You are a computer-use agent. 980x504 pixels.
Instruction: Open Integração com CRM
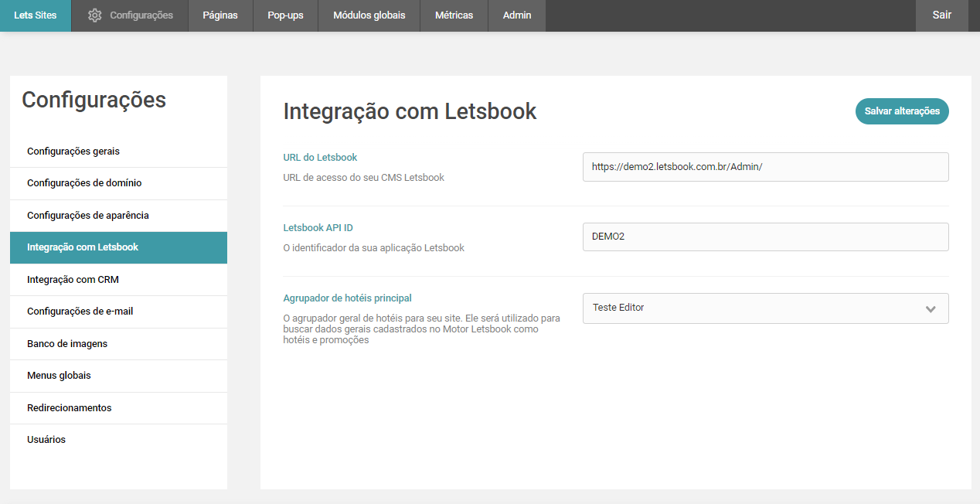pos(118,280)
